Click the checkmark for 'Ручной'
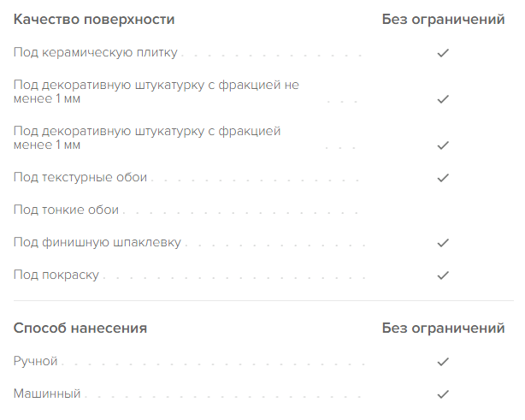 coord(443,362)
